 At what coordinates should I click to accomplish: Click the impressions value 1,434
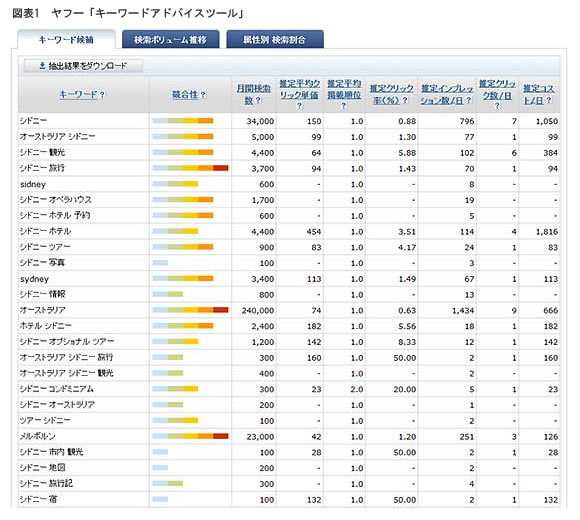pyautogui.click(x=463, y=311)
